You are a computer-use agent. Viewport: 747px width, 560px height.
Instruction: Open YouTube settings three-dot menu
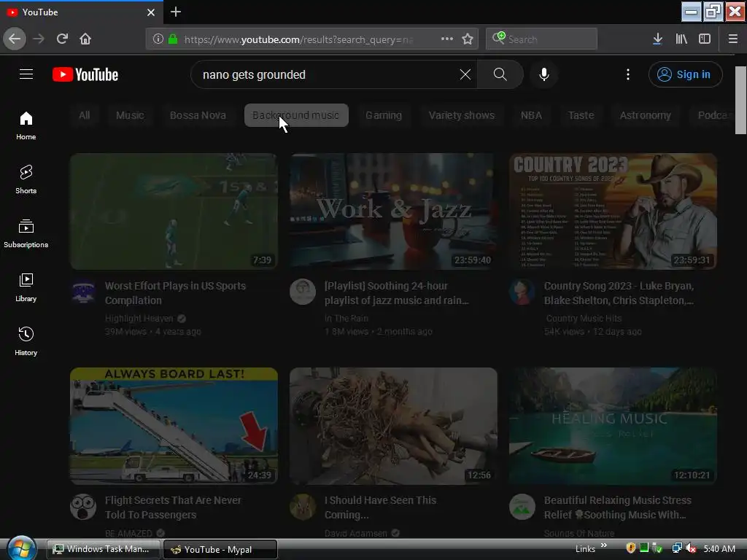(x=628, y=74)
